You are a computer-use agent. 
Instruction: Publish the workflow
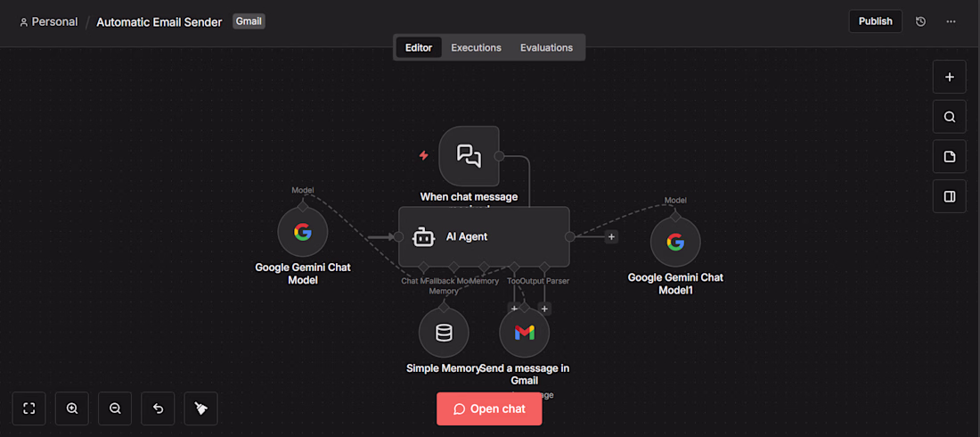[x=875, y=21]
